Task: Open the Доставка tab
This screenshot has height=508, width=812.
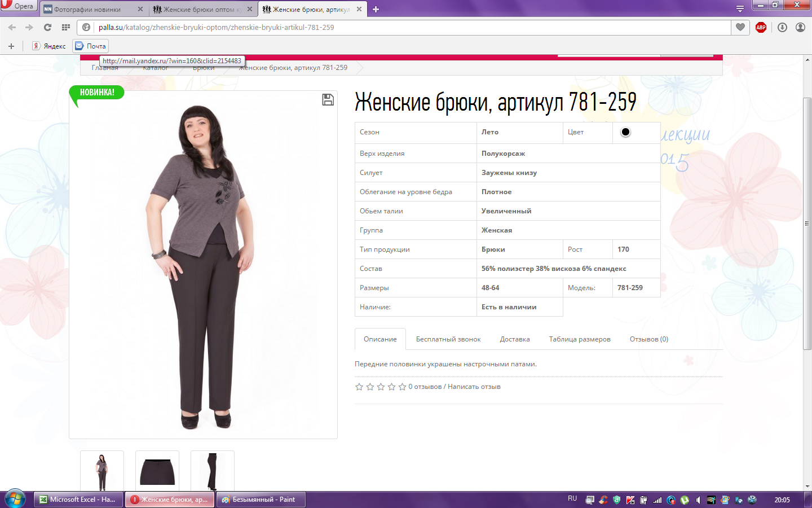Action: (x=515, y=339)
